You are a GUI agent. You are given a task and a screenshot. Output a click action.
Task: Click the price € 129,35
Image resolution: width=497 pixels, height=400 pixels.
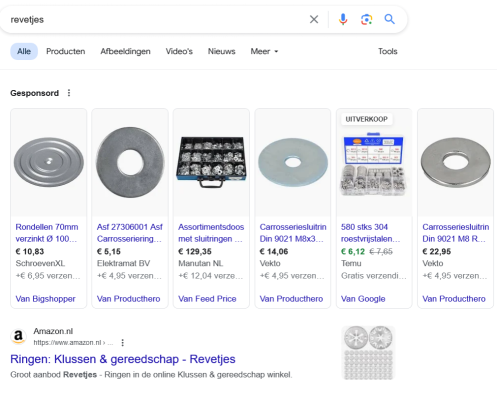195,251
